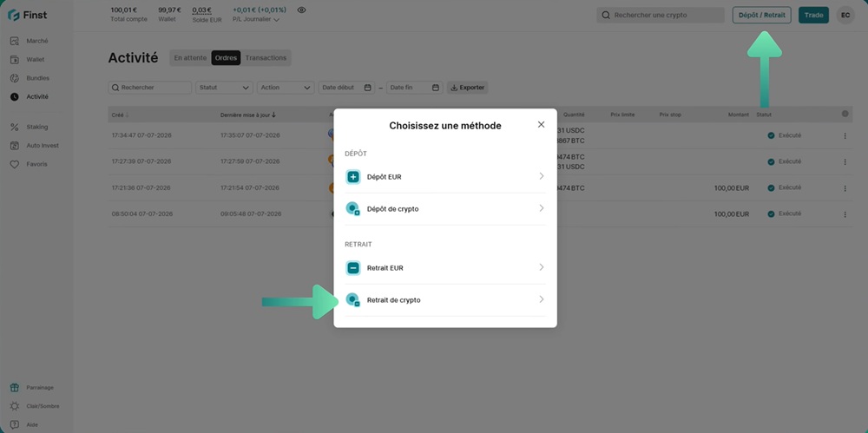The width and height of the screenshot is (868, 433).
Task: Click chevron on Dépôt EUR row
Action: [542, 176]
